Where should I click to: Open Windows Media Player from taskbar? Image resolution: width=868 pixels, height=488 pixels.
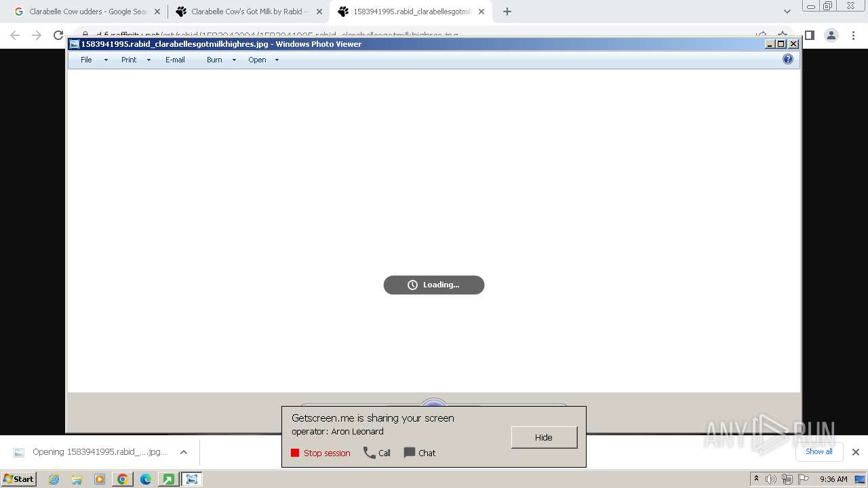pyautogui.click(x=100, y=479)
